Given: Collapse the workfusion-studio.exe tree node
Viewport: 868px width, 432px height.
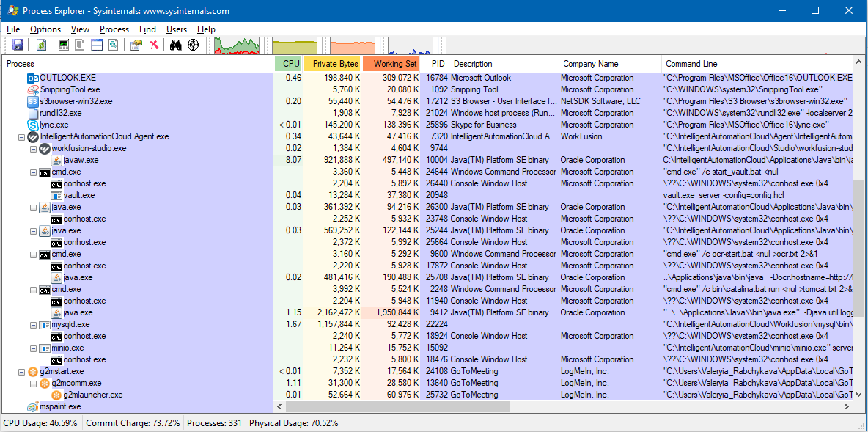Looking at the screenshot, I should [x=33, y=148].
